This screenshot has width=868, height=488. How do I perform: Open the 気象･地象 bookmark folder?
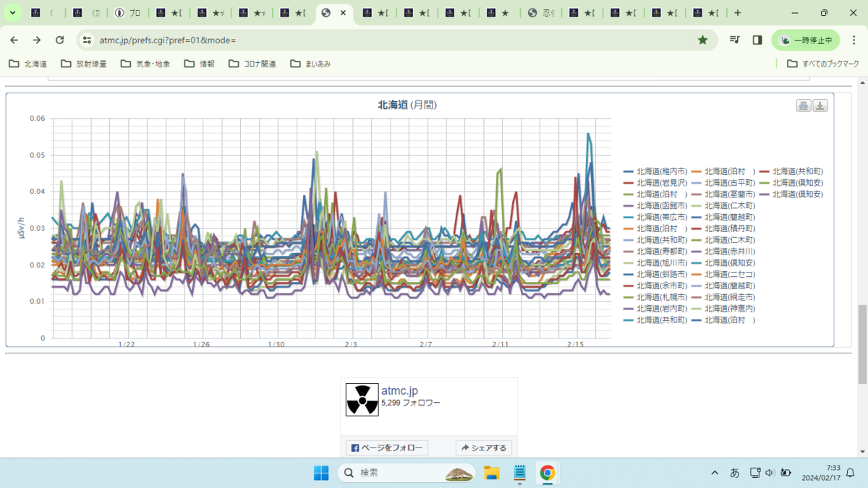145,64
